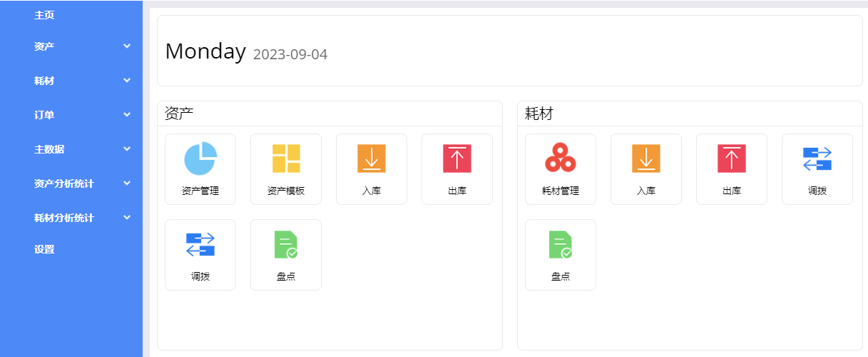
Task: Click the 入库 icon in 资产 panel
Action: 372,159
